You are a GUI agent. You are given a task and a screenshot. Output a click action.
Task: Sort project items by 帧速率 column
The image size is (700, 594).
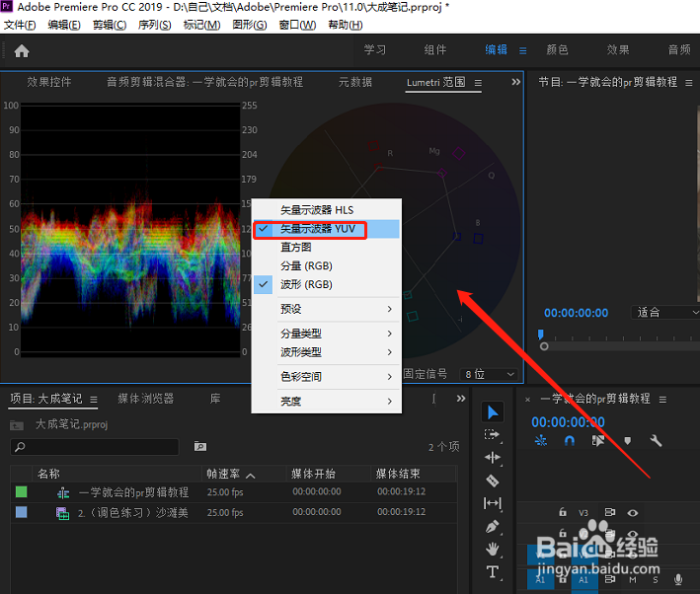click(x=223, y=474)
